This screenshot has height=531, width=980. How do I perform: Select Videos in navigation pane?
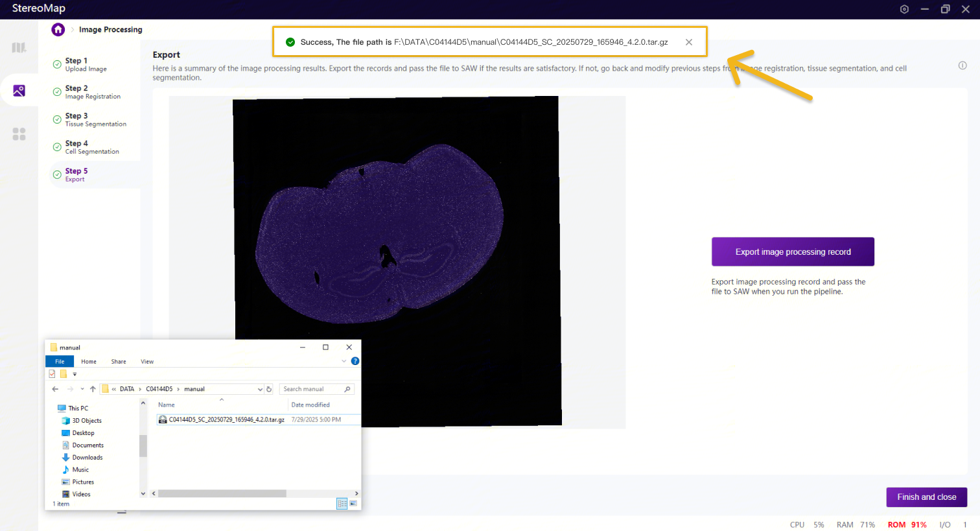(81, 494)
